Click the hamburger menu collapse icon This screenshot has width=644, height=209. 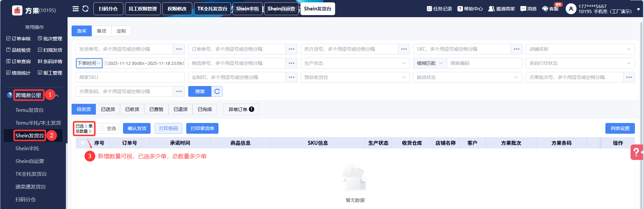76,9
